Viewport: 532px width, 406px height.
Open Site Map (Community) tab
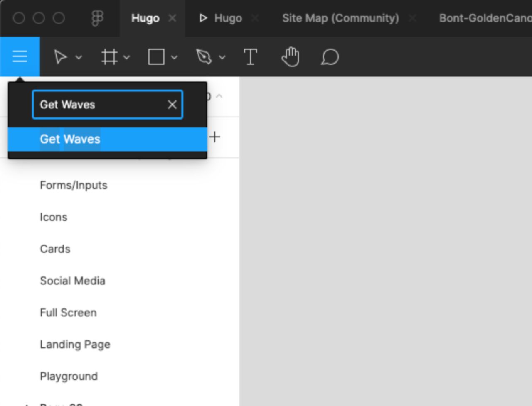[340, 18]
